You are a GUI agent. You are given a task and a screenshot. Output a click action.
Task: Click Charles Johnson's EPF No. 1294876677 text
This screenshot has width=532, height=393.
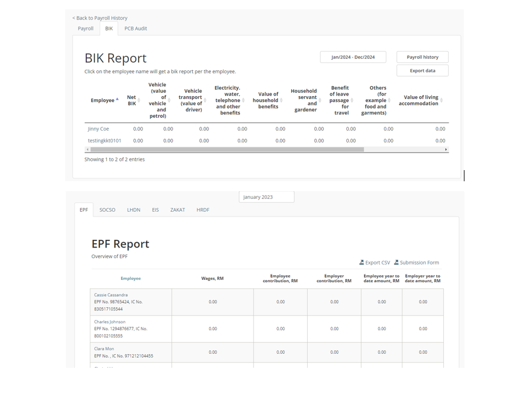(x=114, y=328)
